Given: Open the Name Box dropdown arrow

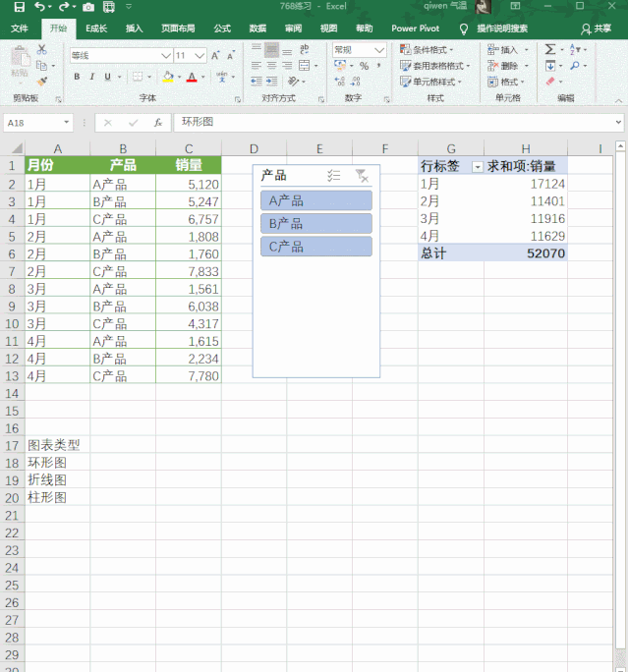Looking at the screenshot, I should coord(67,123).
